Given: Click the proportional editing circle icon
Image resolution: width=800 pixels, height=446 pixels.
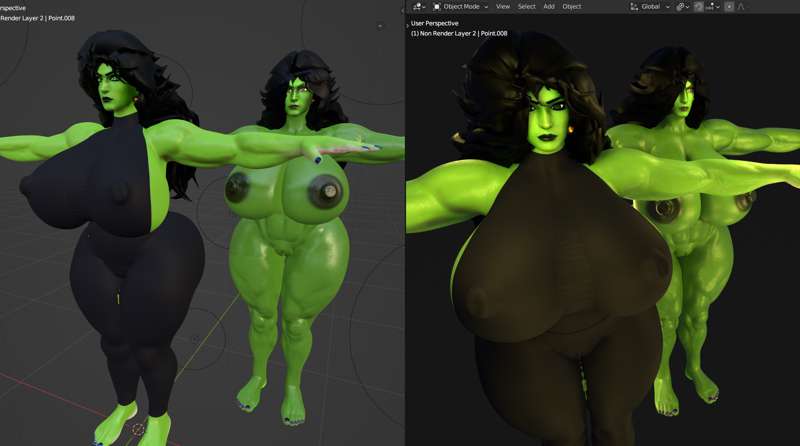Looking at the screenshot, I should tap(729, 7).
